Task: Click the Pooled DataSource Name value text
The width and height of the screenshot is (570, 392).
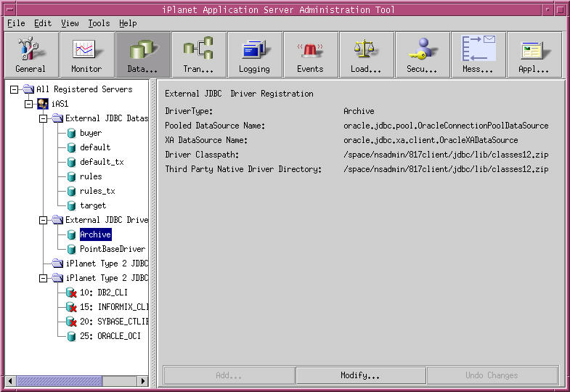Action: tap(446, 126)
